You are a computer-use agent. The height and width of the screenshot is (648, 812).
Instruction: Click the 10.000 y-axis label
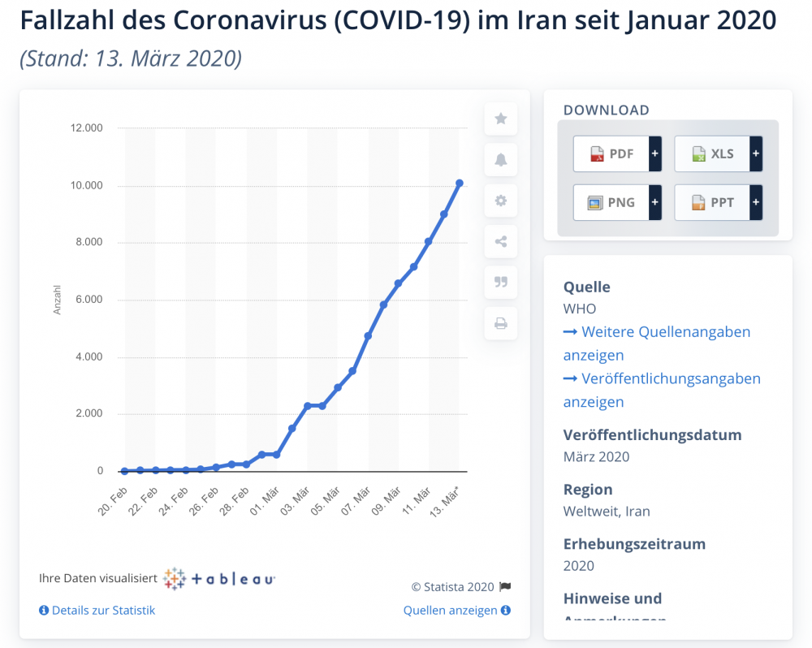[87, 185]
